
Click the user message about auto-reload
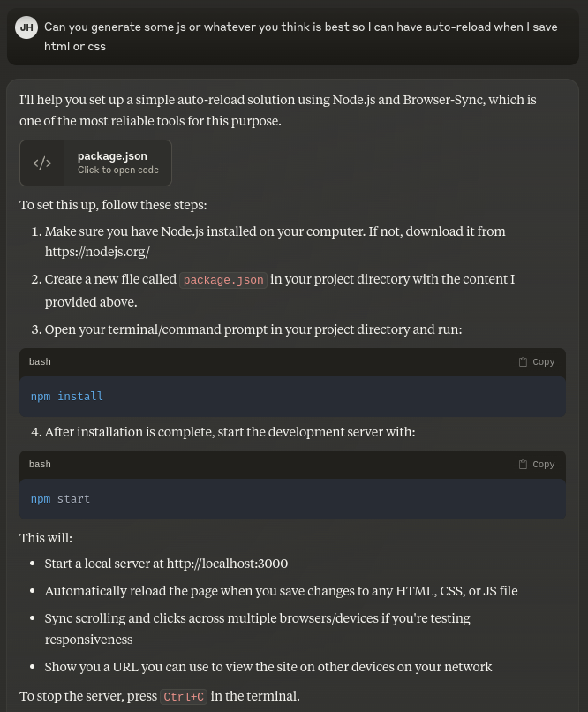tap(300, 36)
